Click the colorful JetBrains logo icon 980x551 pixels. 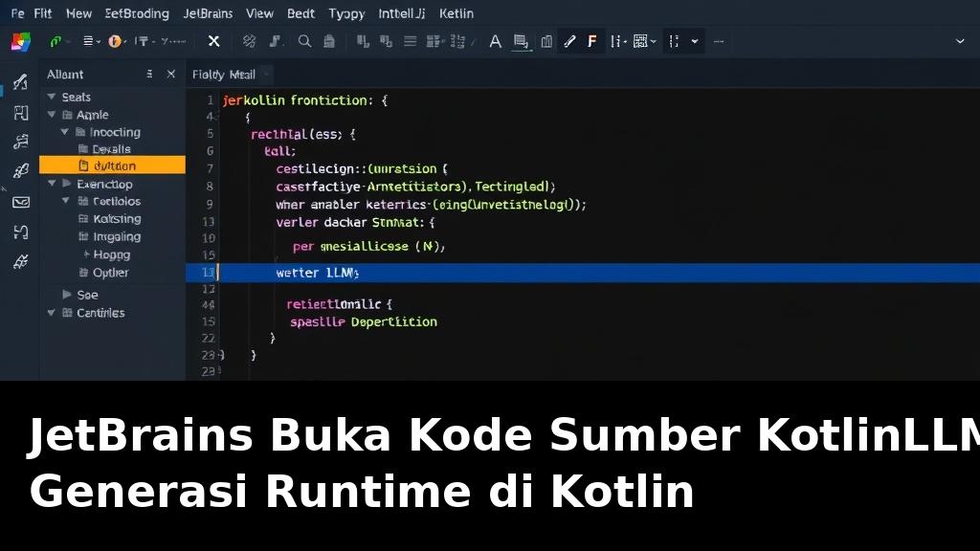pyautogui.click(x=21, y=41)
